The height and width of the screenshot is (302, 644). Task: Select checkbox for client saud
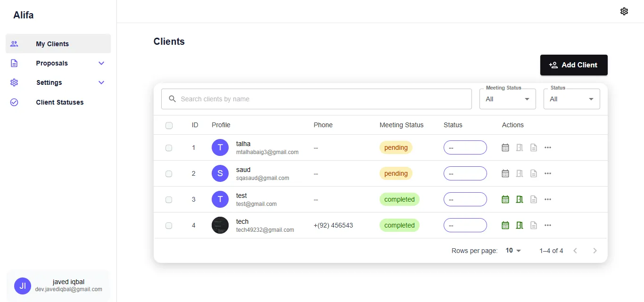[169, 174]
